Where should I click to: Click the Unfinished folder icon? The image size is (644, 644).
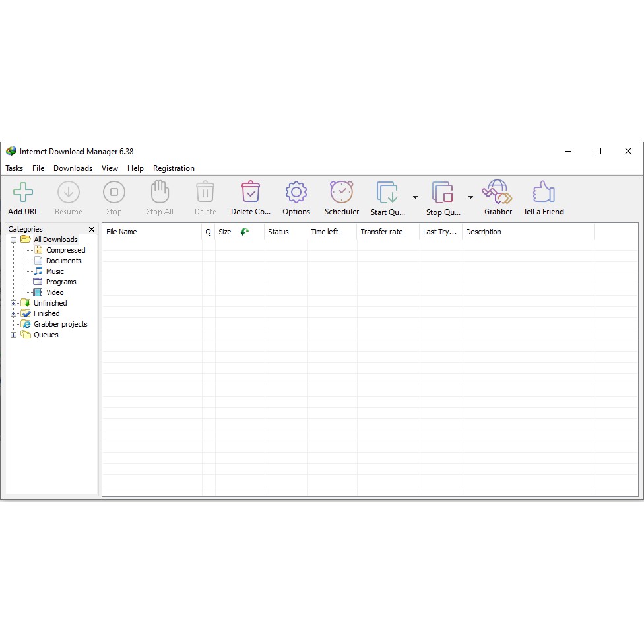(26, 303)
